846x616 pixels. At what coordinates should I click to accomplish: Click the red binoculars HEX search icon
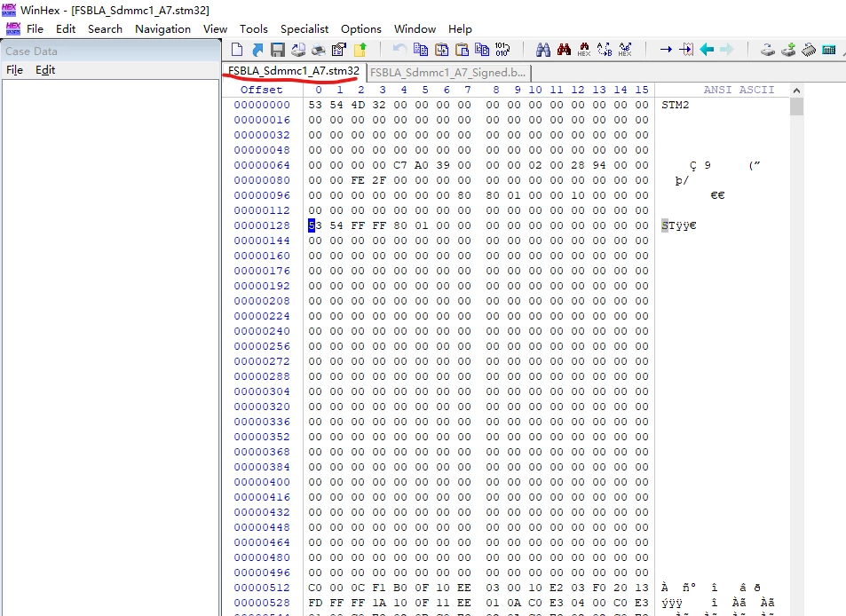click(x=584, y=50)
